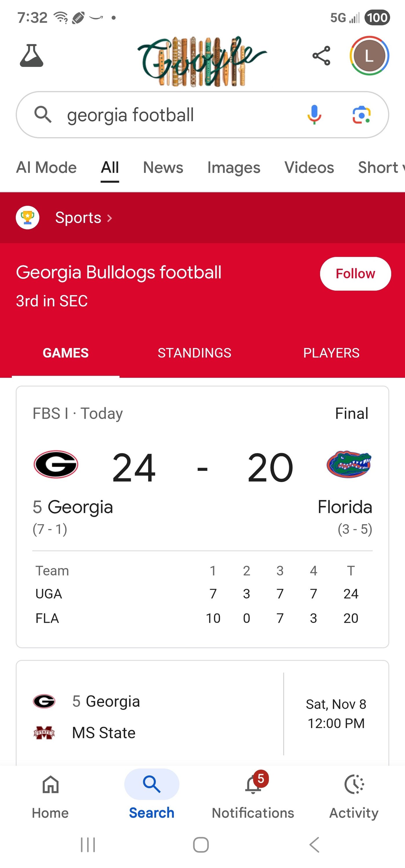Screen dimensions: 405x868
Task: Open Android recent apps button
Action: [x=88, y=845]
